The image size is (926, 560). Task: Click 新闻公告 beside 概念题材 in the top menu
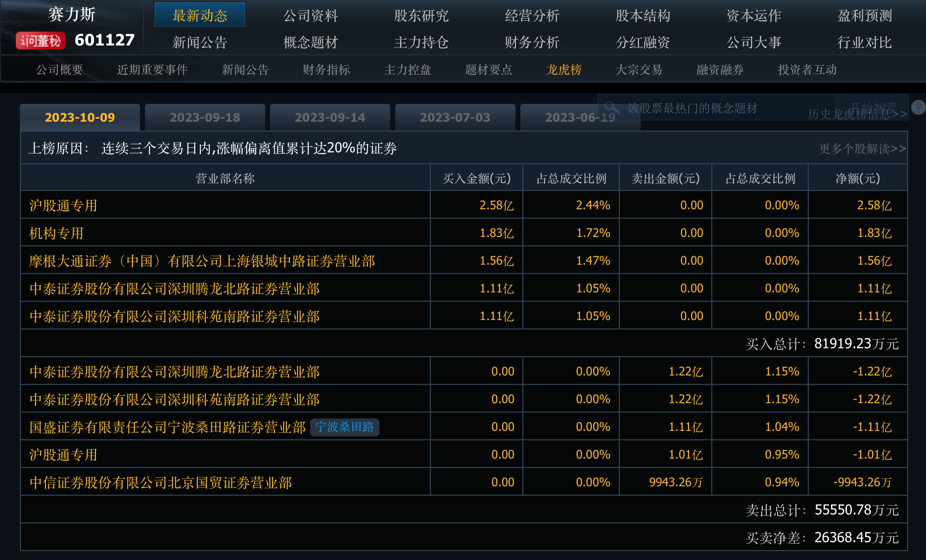tap(200, 42)
